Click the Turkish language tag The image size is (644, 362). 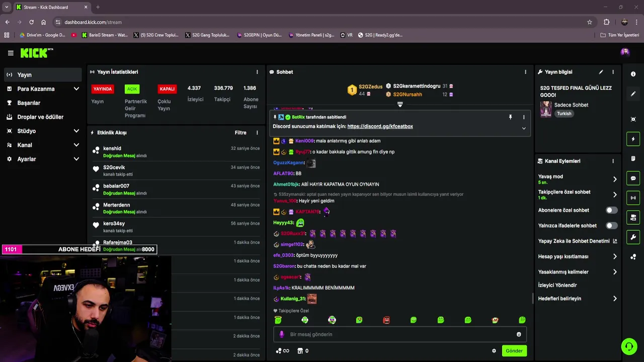click(x=564, y=114)
